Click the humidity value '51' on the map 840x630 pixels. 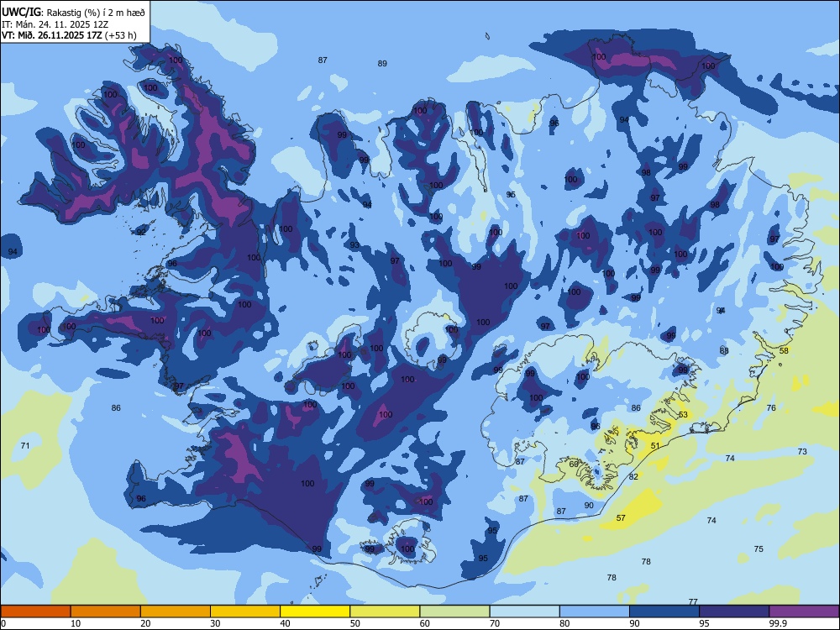655,446
